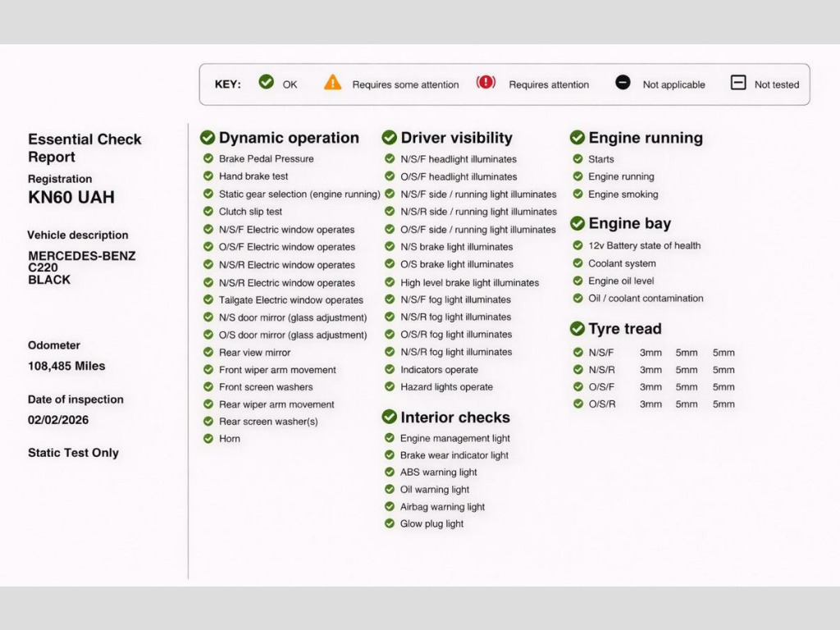
Task: Click the red Requires attention icon
Action: pyautogui.click(x=486, y=83)
